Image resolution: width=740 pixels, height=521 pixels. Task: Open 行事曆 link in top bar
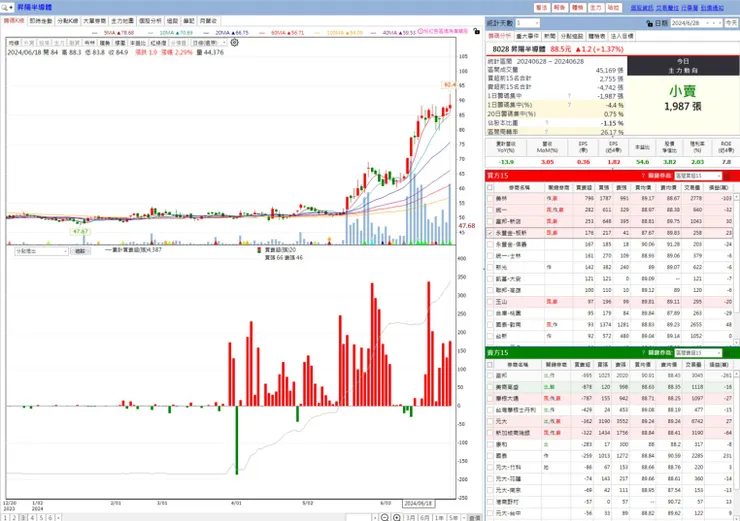click(690, 8)
